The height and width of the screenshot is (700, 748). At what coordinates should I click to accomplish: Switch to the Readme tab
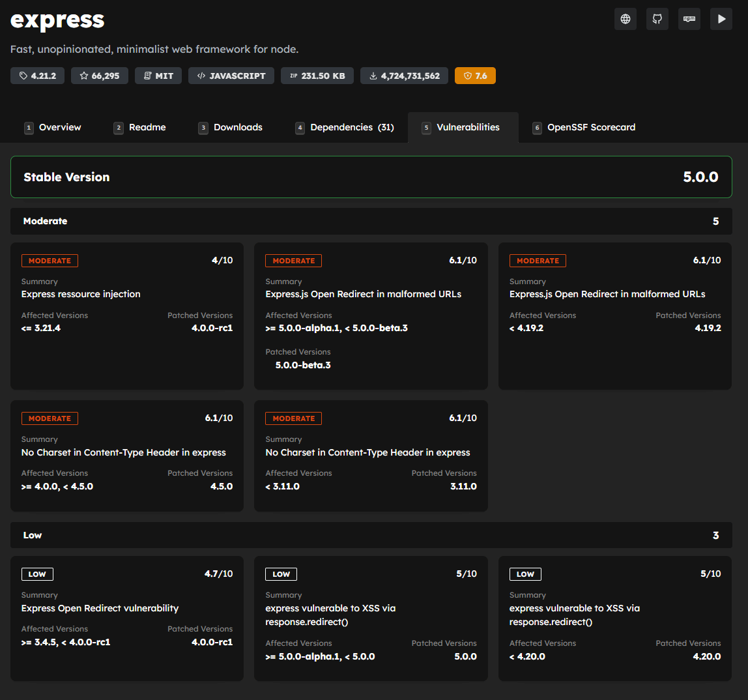140,127
